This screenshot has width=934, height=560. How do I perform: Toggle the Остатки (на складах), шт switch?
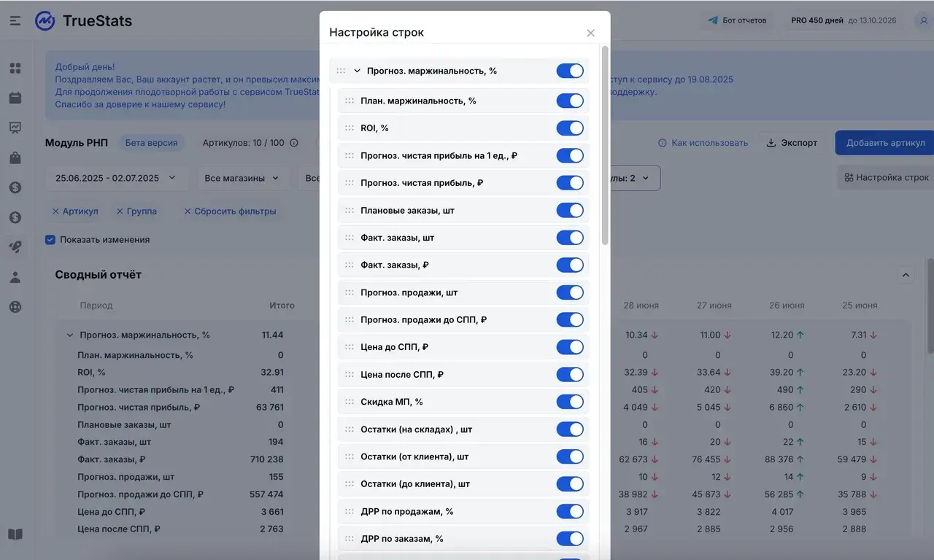570,429
